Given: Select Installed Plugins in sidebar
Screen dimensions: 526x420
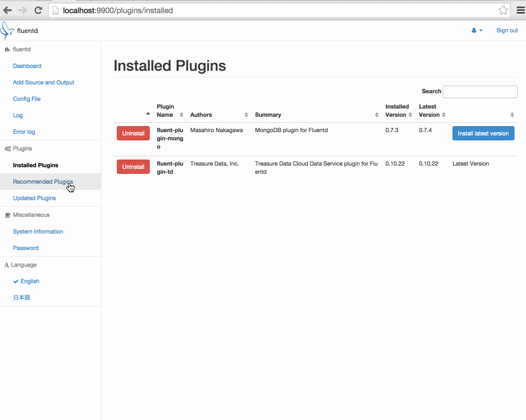Looking at the screenshot, I should click(36, 165).
